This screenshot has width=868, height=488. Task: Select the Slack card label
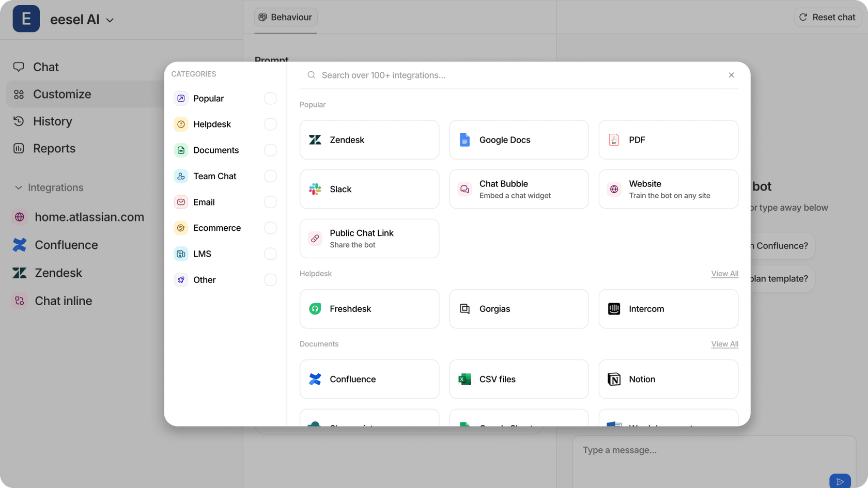[340, 189]
